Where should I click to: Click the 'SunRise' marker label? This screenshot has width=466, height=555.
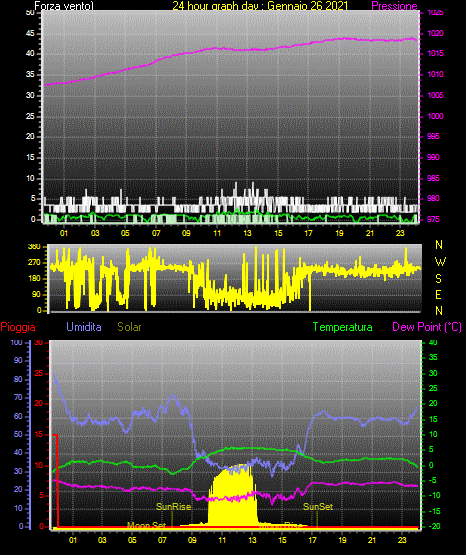[173, 507]
